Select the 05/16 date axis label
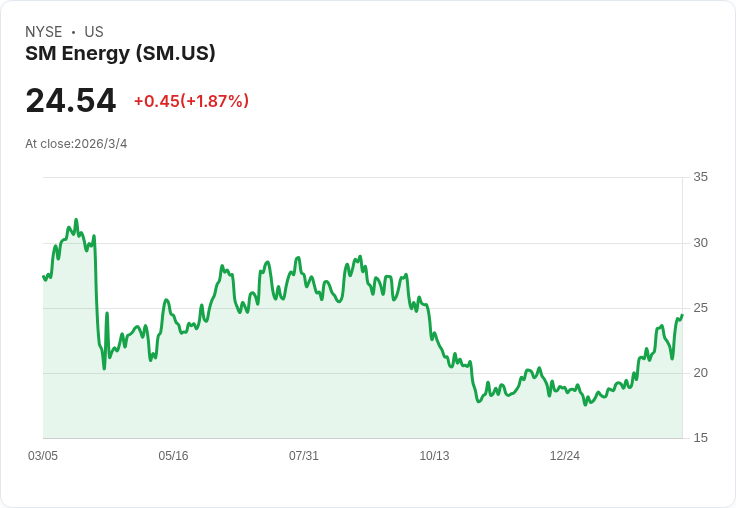This screenshot has height=508, width=736. click(173, 456)
